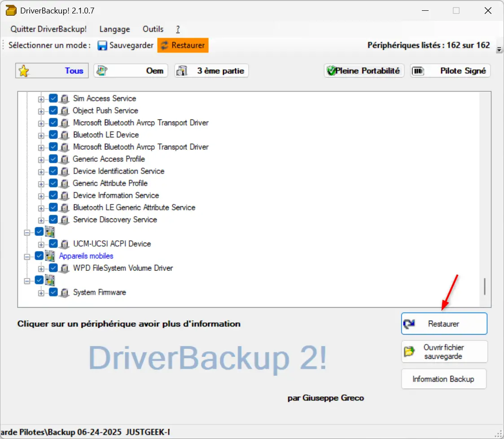Click device icon beside Generic Attribute Profile
This screenshot has height=439, width=504.
point(65,183)
